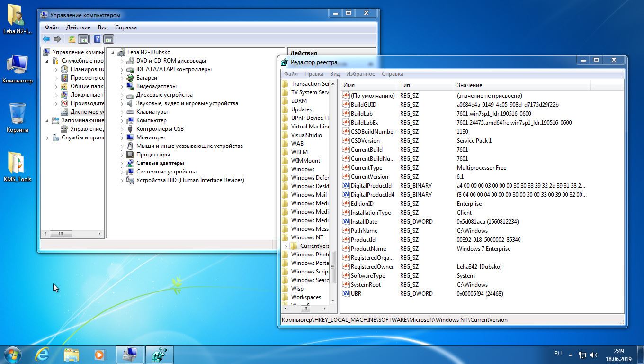Expand the Процессоры device node
The image size is (644, 364).
pyautogui.click(x=122, y=155)
